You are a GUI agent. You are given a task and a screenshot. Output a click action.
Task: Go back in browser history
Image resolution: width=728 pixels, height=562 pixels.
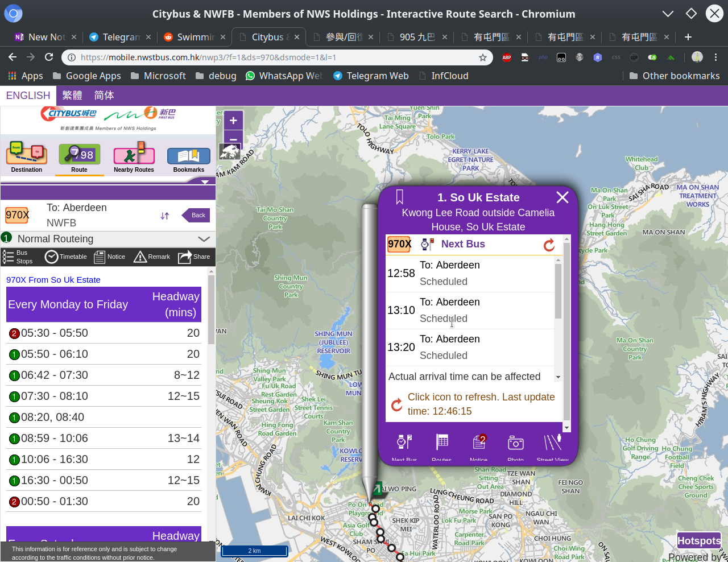click(13, 57)
